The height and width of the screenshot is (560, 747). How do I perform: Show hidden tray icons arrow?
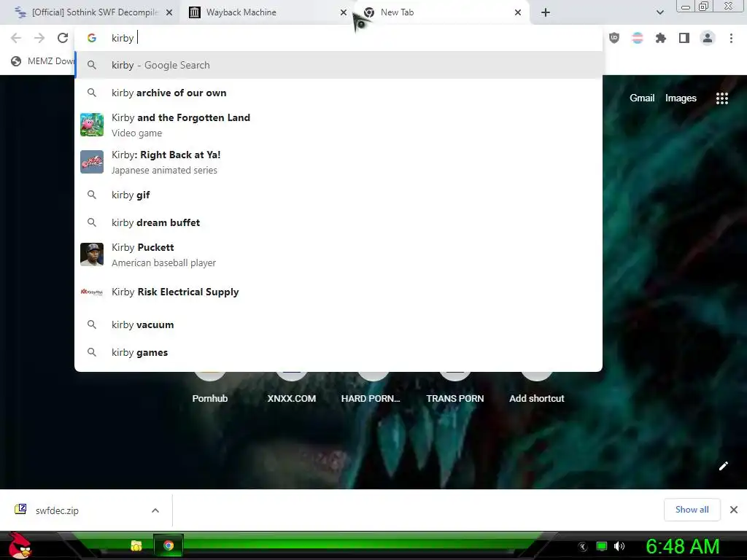[x=582, y=547]
